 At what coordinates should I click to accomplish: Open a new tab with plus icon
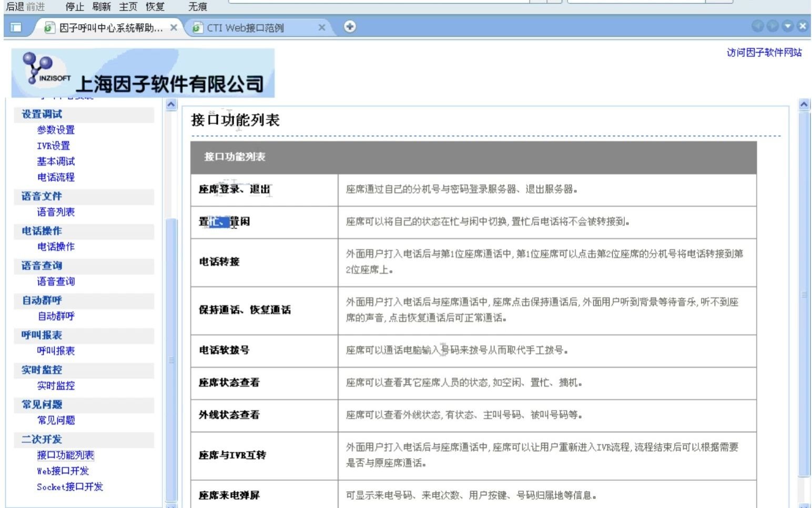point(350,26)
